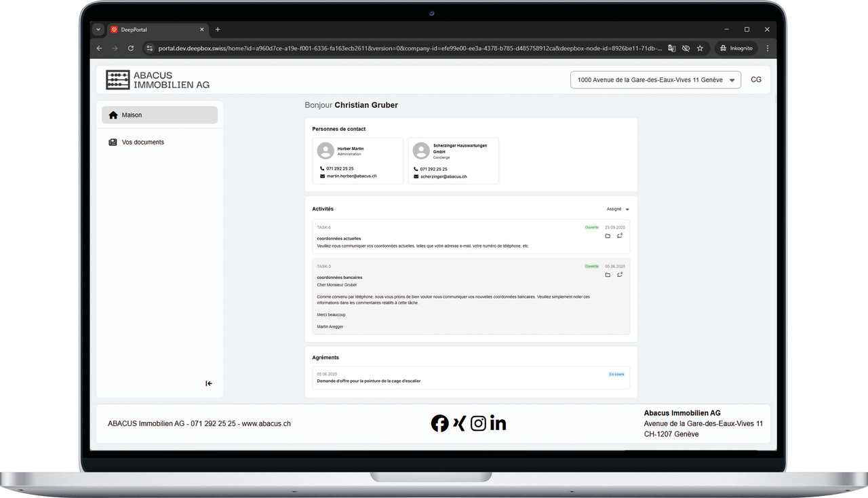Open folder icon for TASK-6
868x498 pixels.
608,236
